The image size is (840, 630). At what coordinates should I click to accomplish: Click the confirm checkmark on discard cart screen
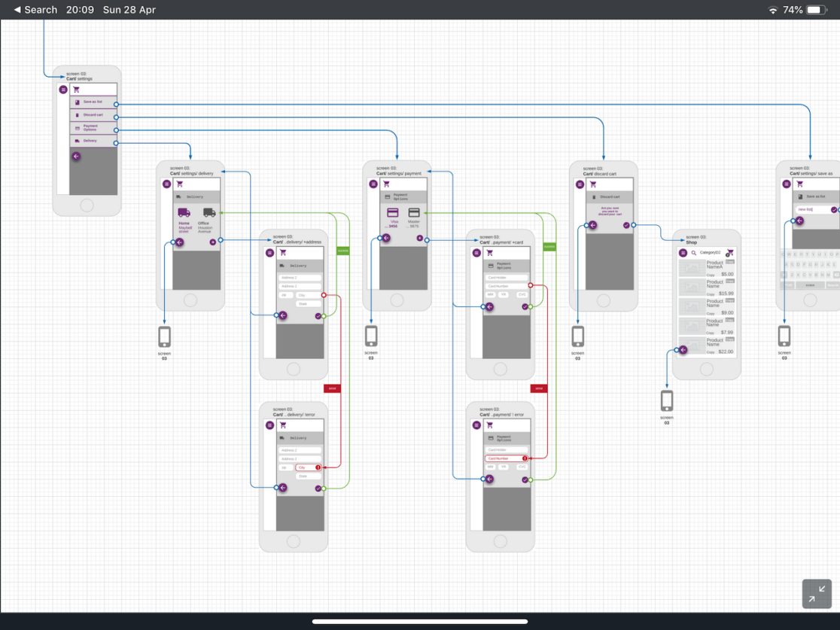coord(625,225)
